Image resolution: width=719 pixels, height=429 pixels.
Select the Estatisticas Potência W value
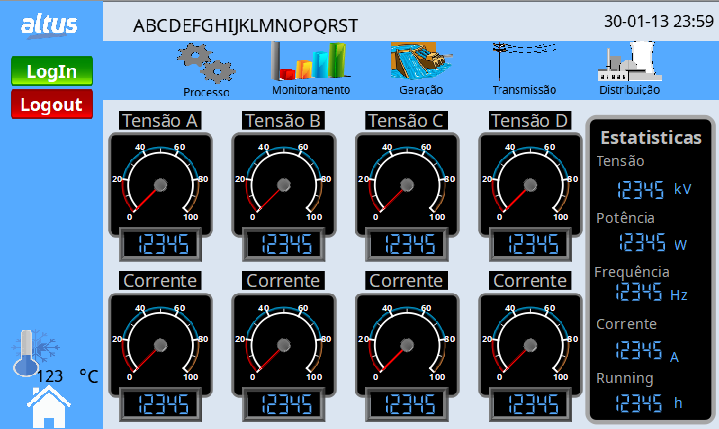[642, 242]
